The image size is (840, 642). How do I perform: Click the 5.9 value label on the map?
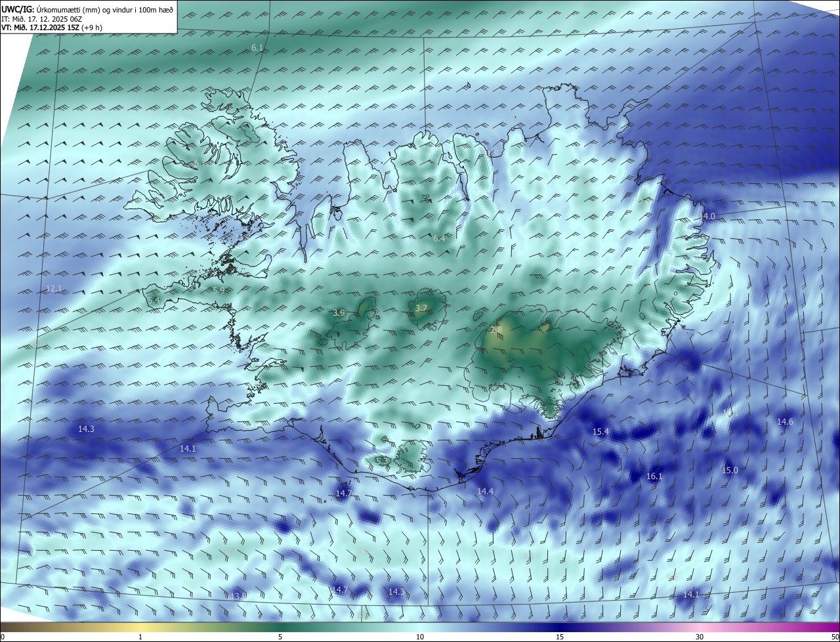pyautogui.click(x=219, y=290)
